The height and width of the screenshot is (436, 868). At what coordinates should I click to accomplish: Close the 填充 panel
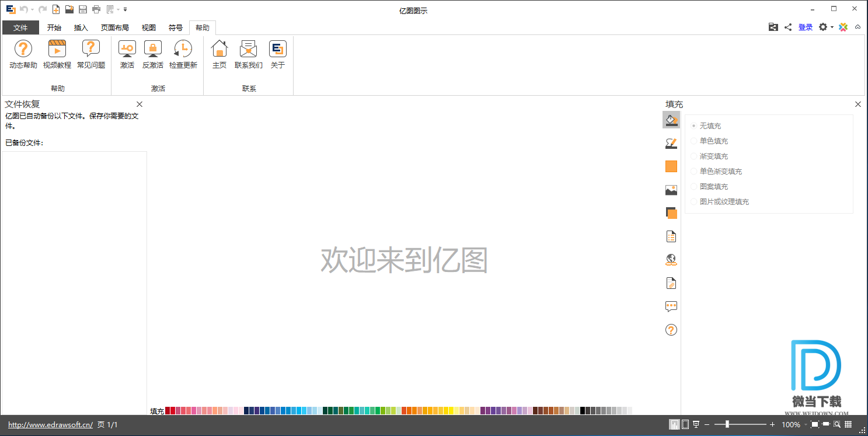coord(858,104)
